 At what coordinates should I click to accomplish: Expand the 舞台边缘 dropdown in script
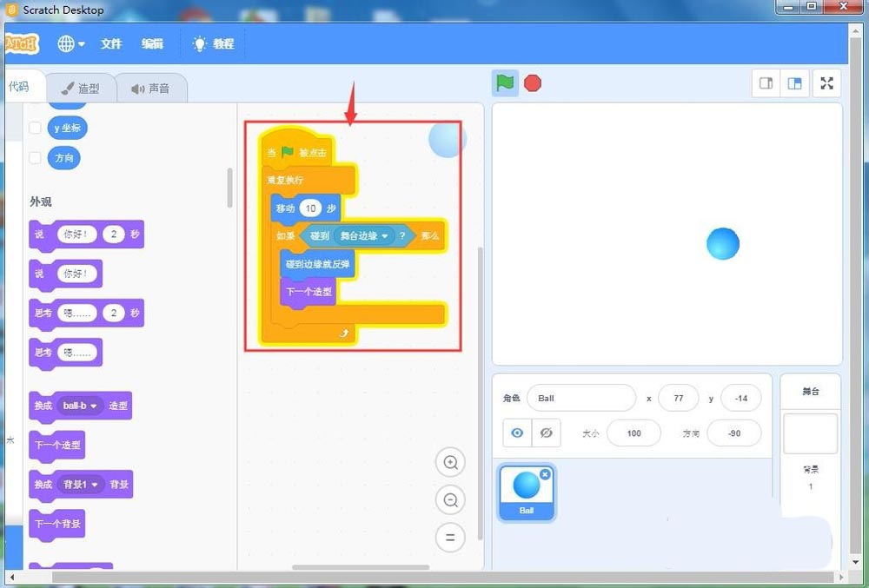(x=384, y=235)
